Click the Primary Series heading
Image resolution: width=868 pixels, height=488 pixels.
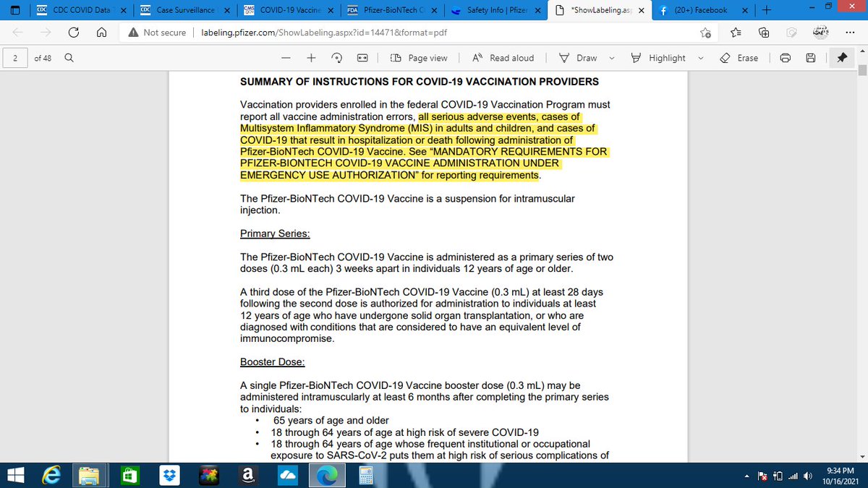275,234
